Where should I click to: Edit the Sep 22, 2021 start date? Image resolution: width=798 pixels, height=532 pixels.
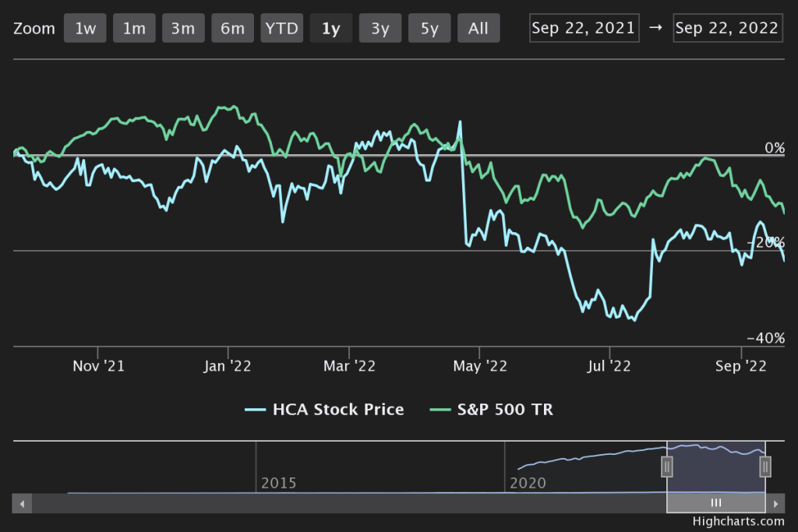point(584,28)
